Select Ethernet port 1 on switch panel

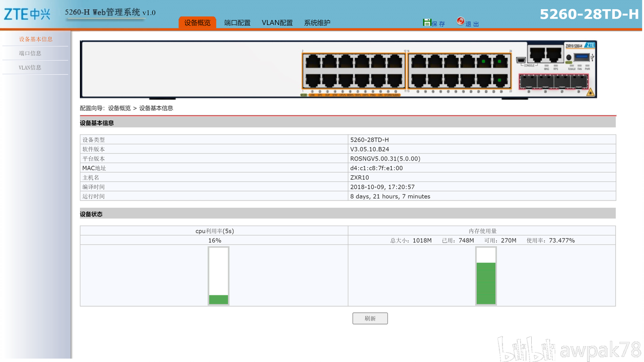(x=313, y=81)
